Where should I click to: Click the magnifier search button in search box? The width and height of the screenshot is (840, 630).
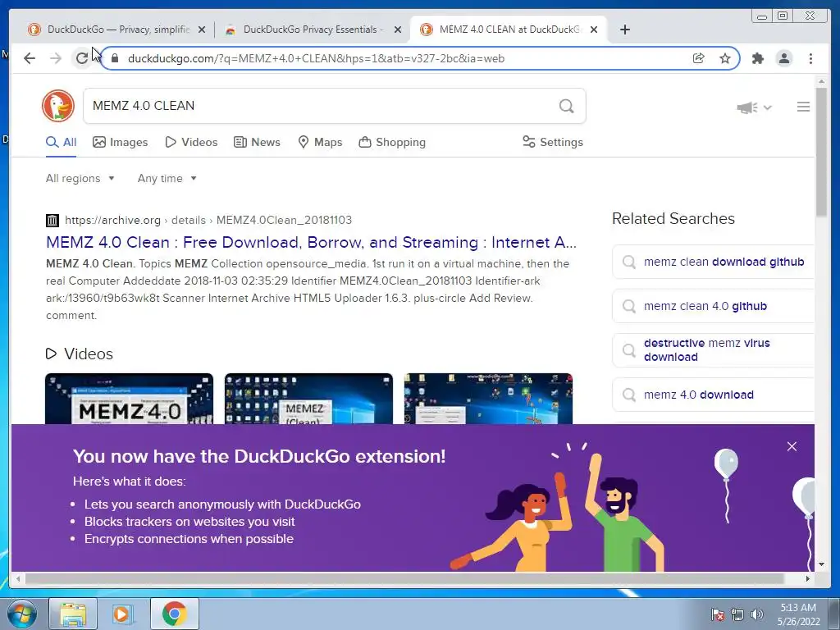coord(566,106)
